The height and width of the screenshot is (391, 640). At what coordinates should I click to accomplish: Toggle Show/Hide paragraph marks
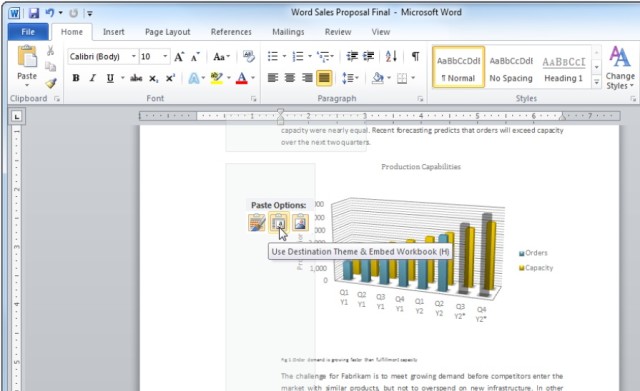tap(415, 56)
